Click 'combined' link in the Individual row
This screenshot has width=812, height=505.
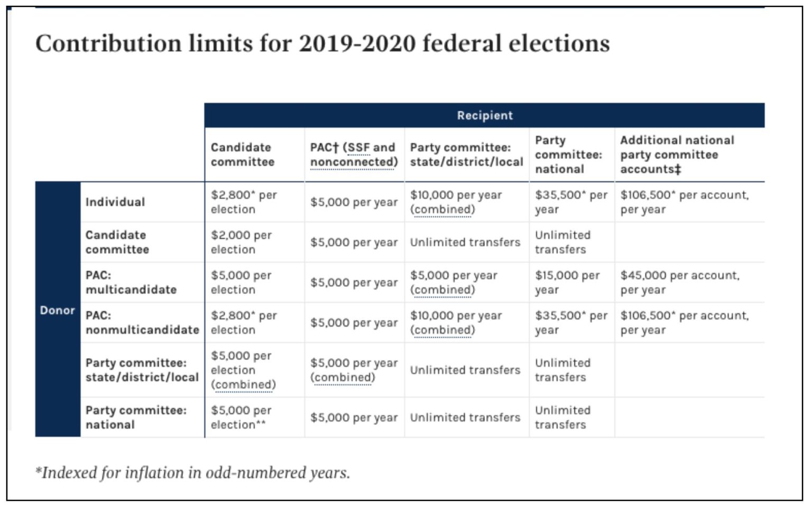[x=443, y=209]
